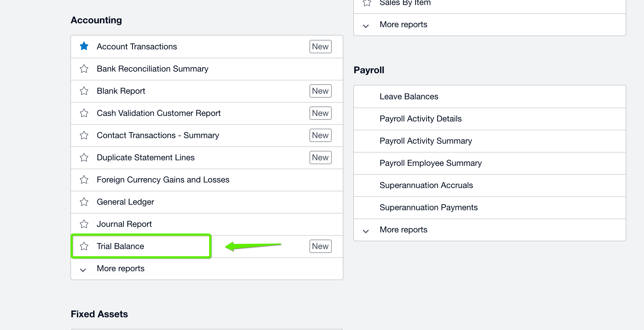Star the Journal Report
Image resolution: width=644 pixels, height=330 pixels.
point(84,224)
